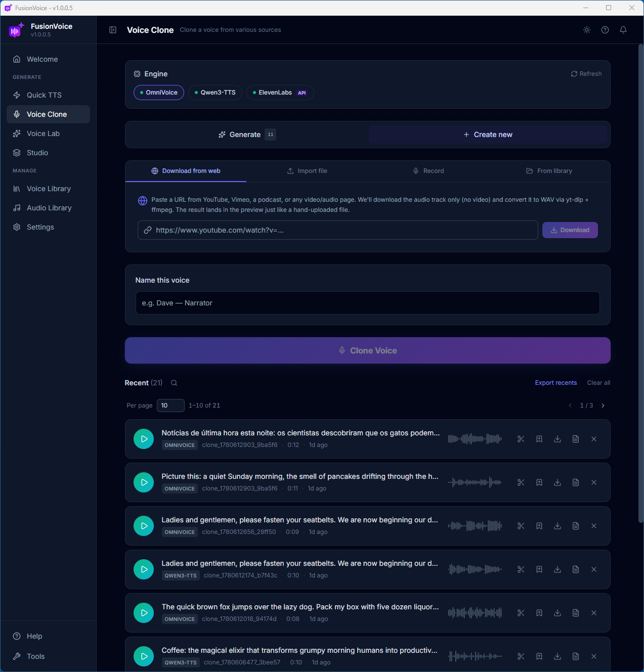The image size is (644, 672).
Task: Toggle the light/dark theme sun icon
Action: coord(587,30)
